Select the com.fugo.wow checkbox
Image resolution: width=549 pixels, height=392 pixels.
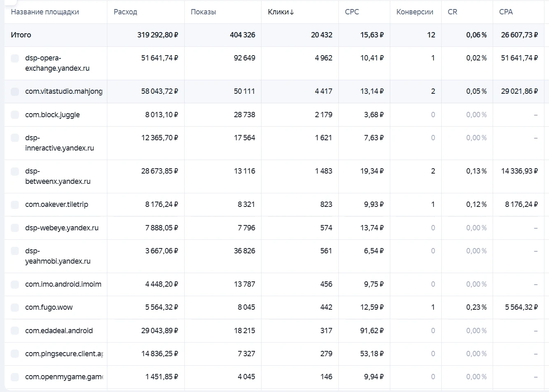[15, 308]
